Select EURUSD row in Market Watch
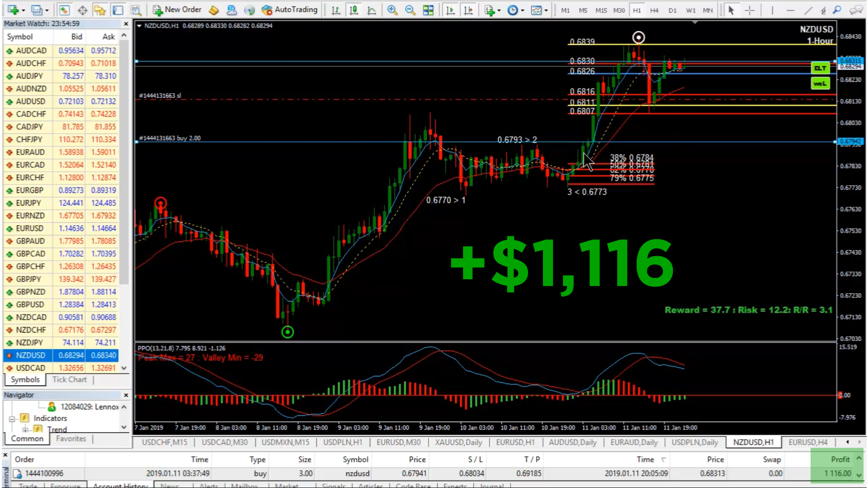This screenshot has width=868, height=488. point(61,228)
